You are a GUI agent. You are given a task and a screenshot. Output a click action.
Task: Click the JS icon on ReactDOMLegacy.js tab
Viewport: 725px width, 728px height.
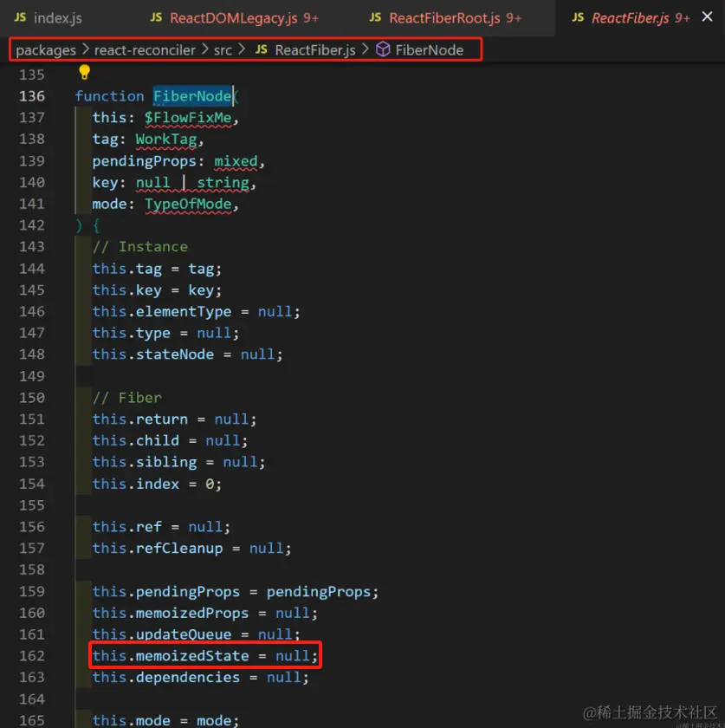[156, 17]
